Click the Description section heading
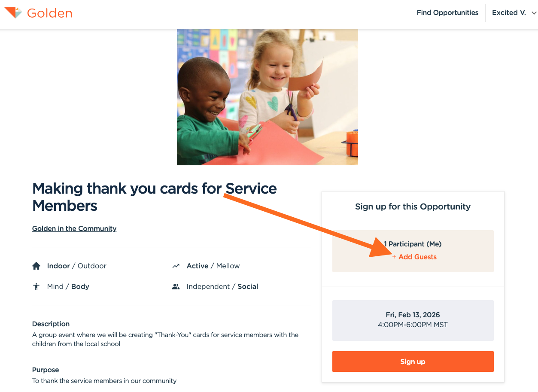This screenshot has width=538, height=392. 51,324
